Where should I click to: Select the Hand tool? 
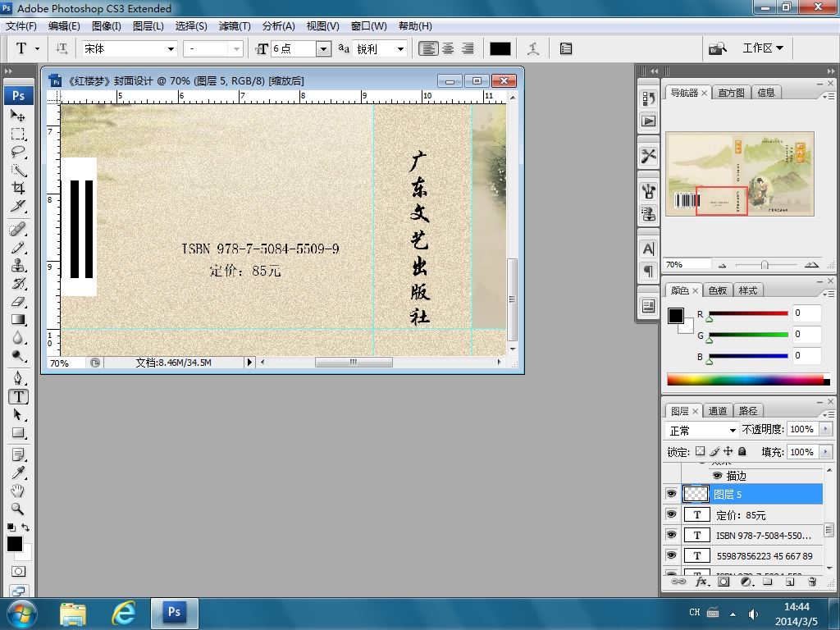coord(18,491)
